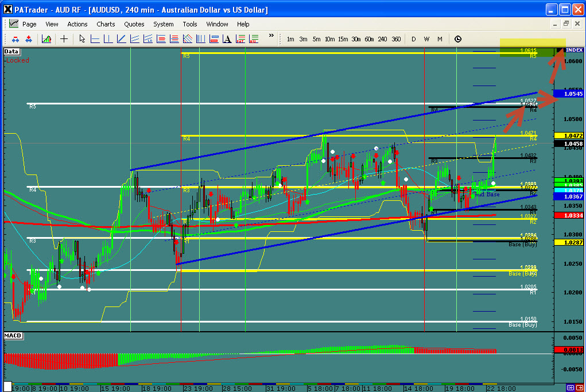
Task: Click the Data label on chart
Action: (11, 51)
